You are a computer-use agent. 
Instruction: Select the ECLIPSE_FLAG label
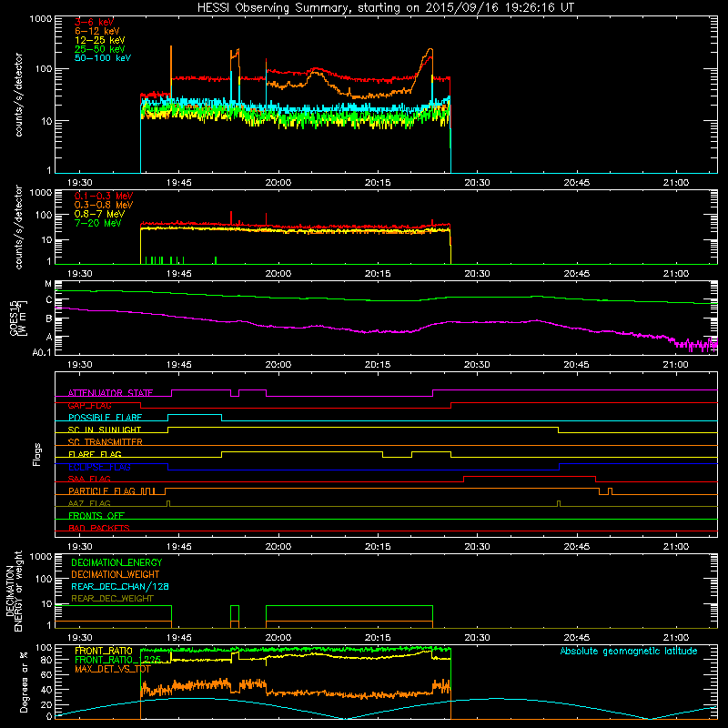point(99,467)
